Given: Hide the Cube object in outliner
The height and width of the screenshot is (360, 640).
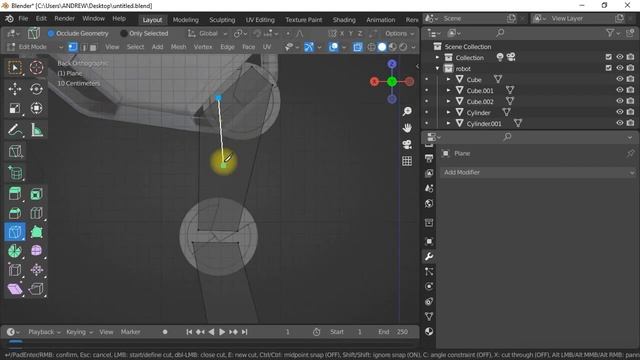Looking at the screenshot, I should 620,79.
